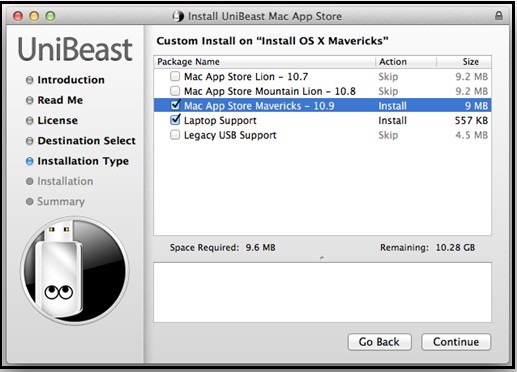
Task: Click the Go Back button
Action: pyautogui.click(x=379, y=342)
